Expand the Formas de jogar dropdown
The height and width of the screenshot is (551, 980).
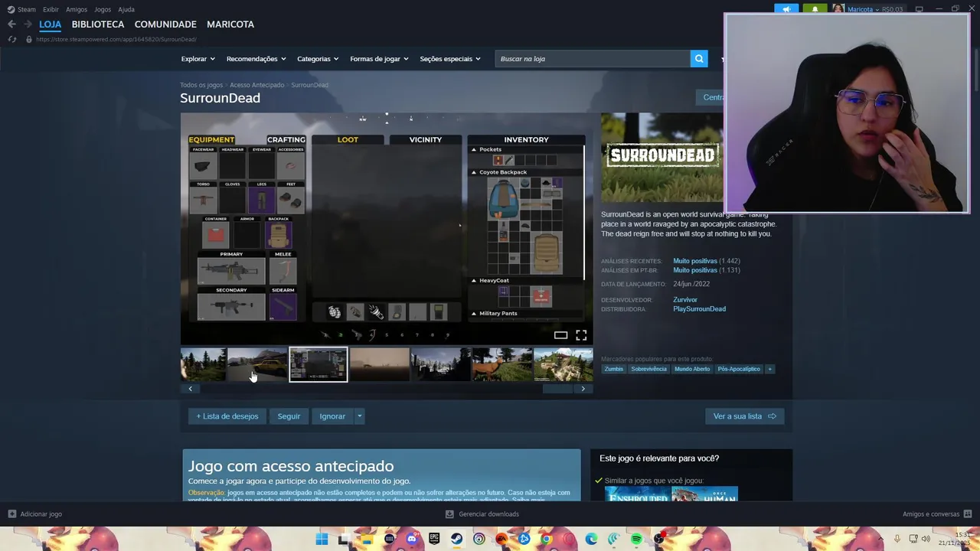click(x=379, y=59)
